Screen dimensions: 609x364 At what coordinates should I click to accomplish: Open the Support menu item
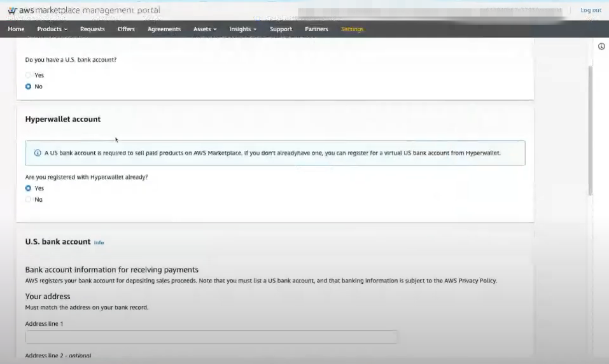(281, 29)
